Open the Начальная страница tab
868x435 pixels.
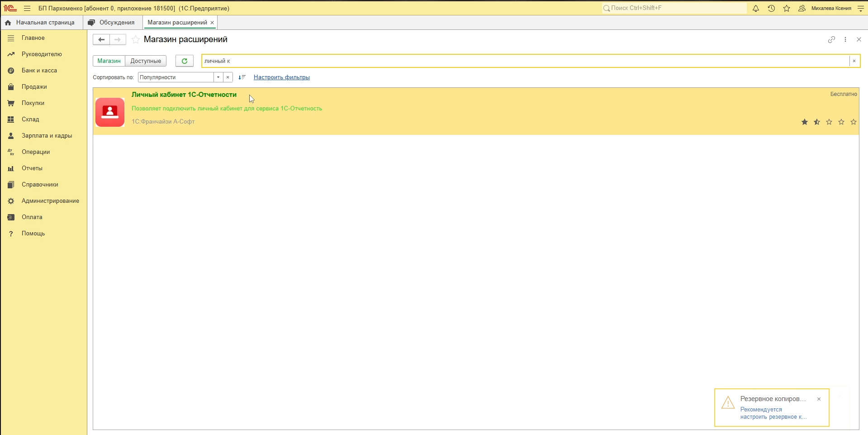click(41, 23)
